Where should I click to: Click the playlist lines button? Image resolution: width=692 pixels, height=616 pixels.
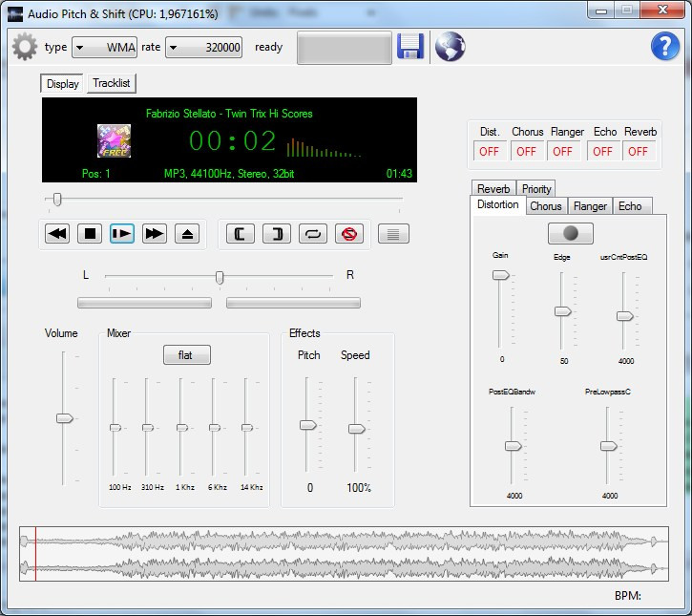393,234
